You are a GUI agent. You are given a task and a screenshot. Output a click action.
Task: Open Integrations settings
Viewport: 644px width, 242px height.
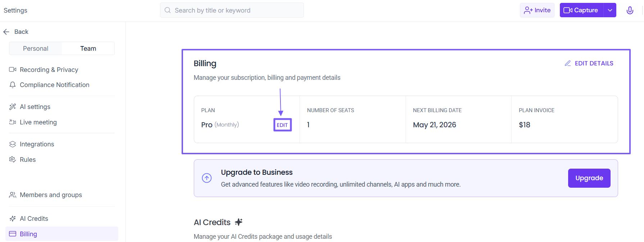coord(37,144)
